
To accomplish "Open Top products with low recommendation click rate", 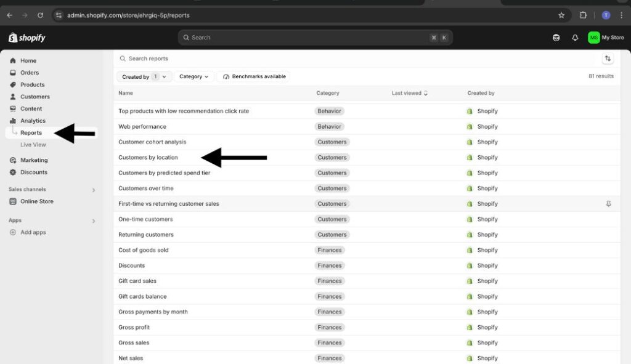I will click(x=184, y=111).
